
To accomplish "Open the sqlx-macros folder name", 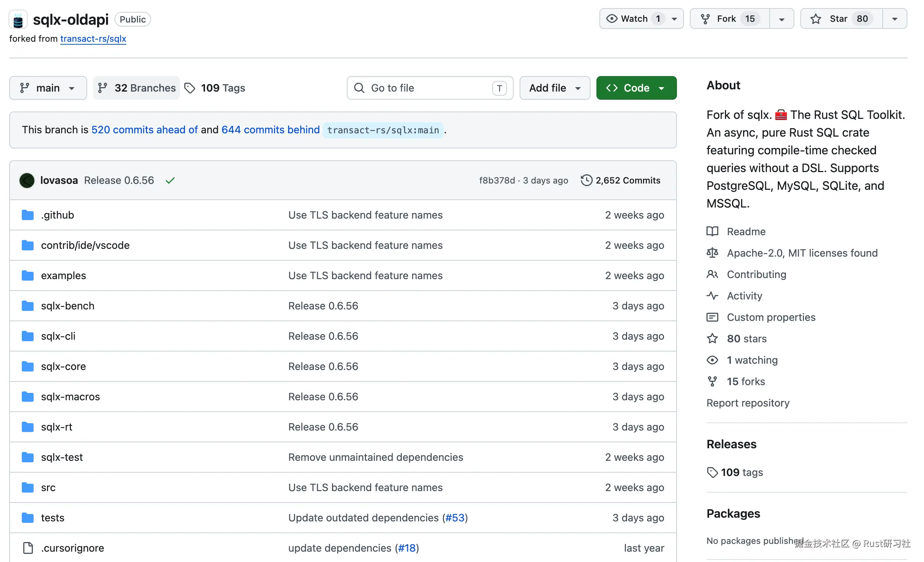I will tap(71, 397).
